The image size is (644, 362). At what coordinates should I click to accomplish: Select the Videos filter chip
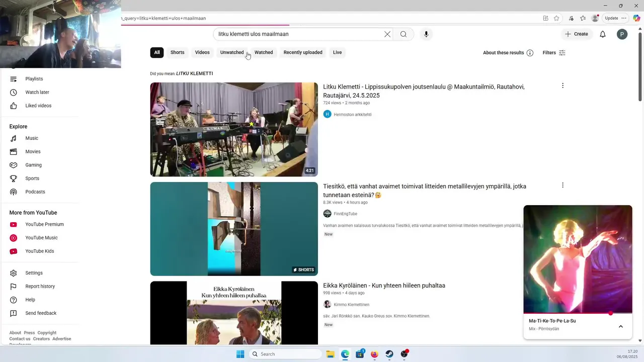[x=202, y=52]
